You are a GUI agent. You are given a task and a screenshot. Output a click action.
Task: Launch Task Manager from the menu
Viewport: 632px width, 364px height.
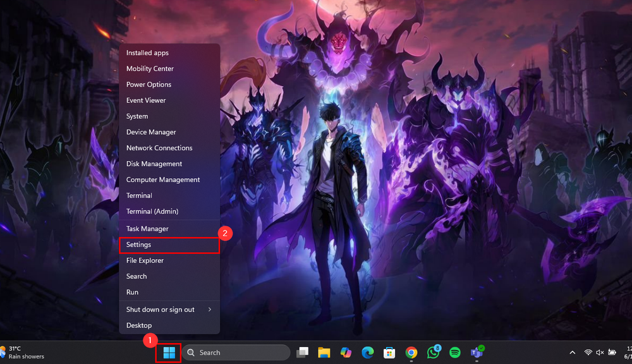[147, 228]
